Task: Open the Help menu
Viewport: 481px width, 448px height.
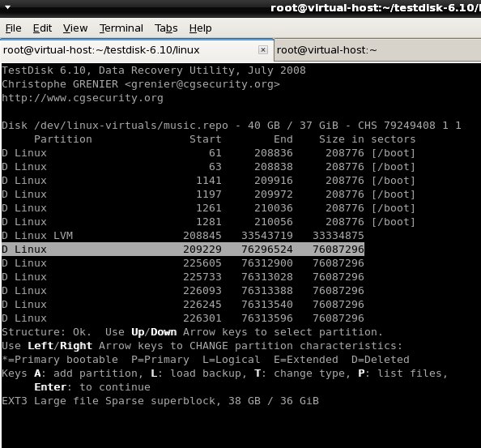Action: pyautogui.click(x=200, y=28)
